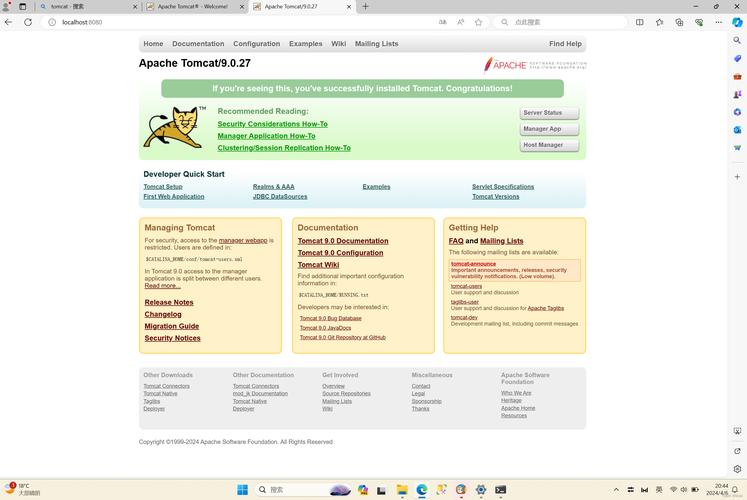
Task: Click the Tomcat cat logo
Action: 174,128
